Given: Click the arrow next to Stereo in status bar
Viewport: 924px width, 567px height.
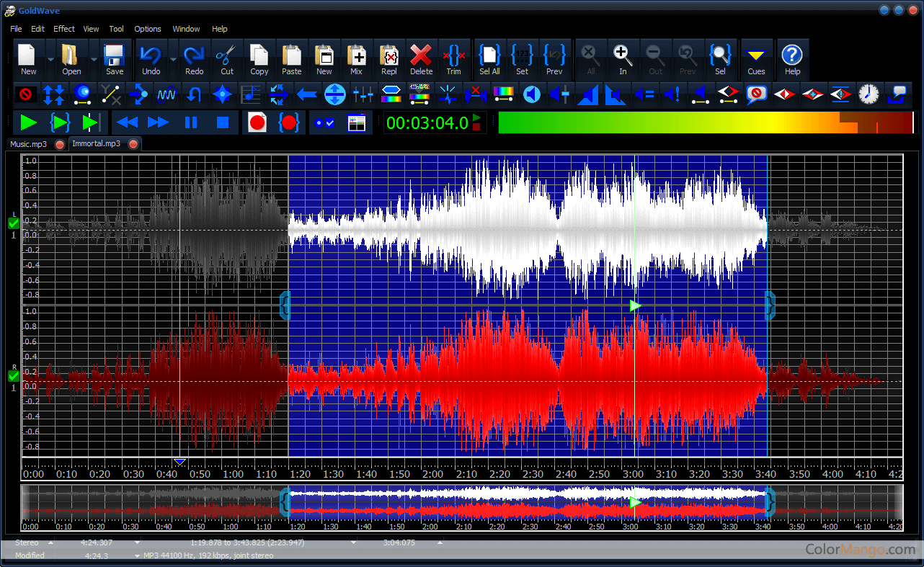Looking at the screenshot, I should pyautogui.click(x=50, y=543).
